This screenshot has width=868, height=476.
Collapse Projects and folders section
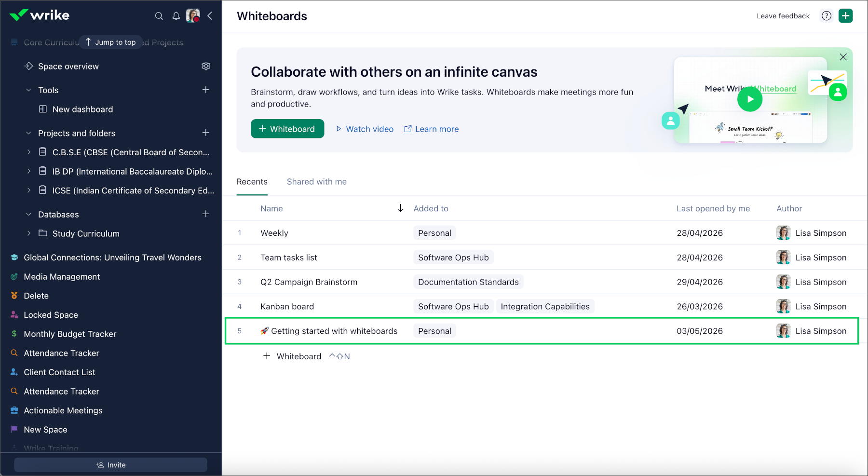[28, 133]
